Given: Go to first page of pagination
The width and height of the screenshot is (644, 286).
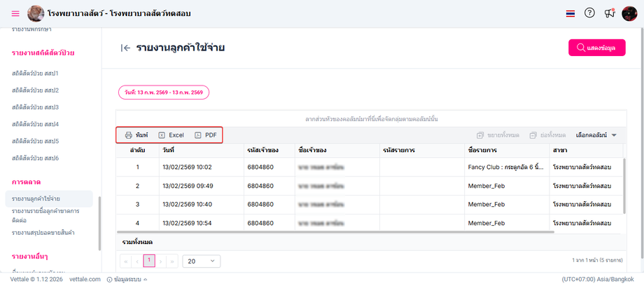Looking at the screenshot, I should tap(126, 261).
